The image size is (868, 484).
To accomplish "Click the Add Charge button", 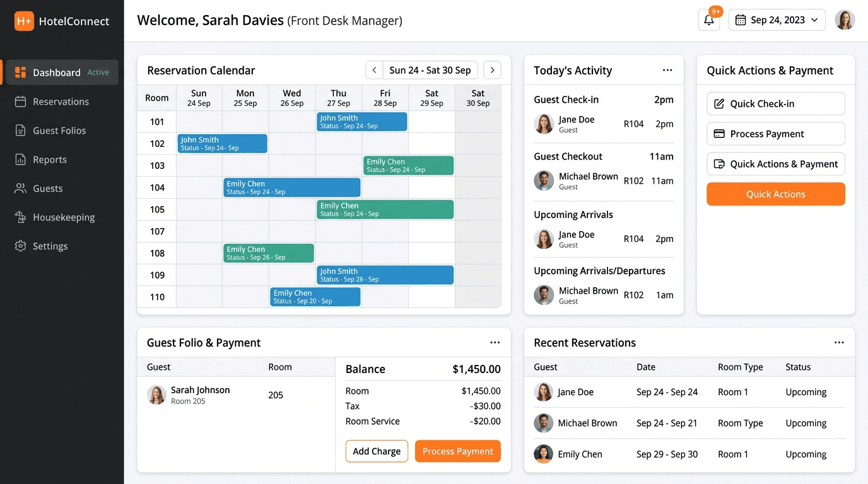I will click(x=377, y=451).
